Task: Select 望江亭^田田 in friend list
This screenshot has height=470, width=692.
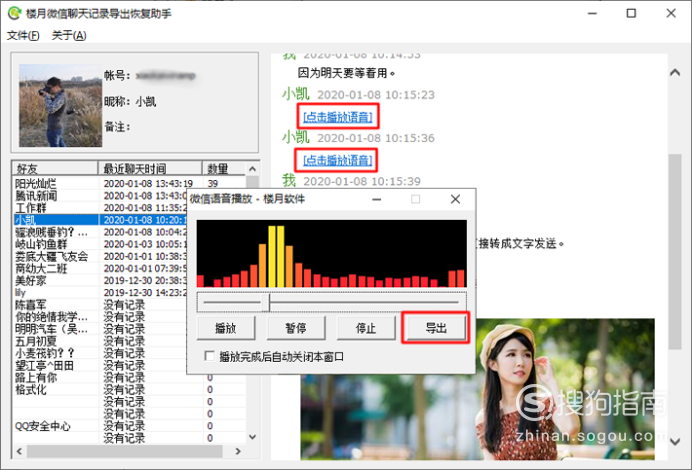Action: tap(45, 365)
